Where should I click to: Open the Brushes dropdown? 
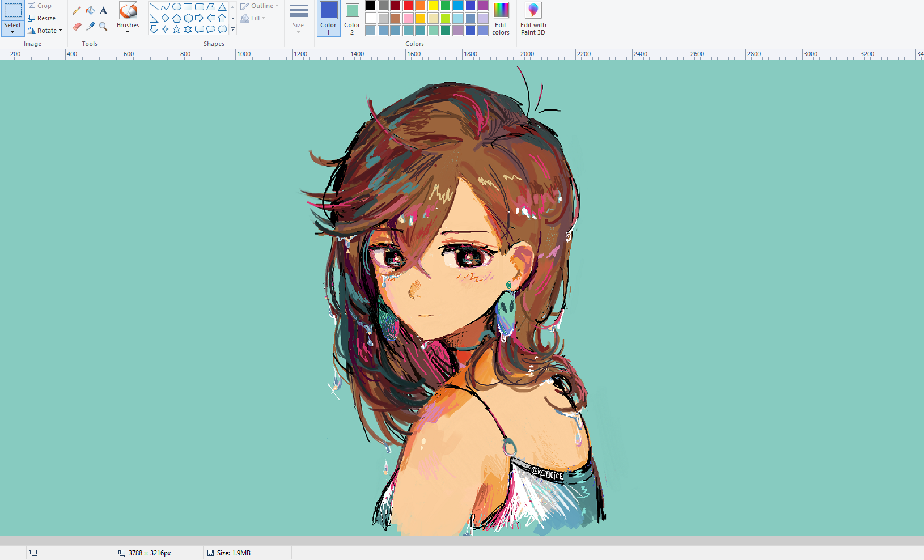coord(128,32)
